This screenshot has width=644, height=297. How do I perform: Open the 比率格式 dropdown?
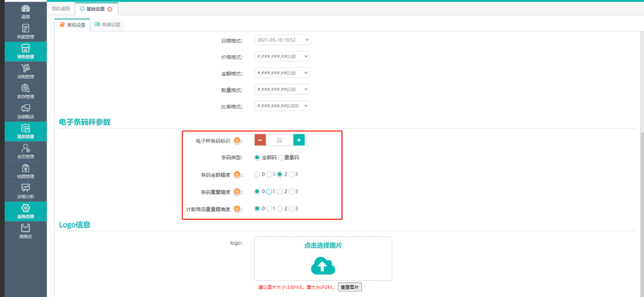(x=282, y=106)
